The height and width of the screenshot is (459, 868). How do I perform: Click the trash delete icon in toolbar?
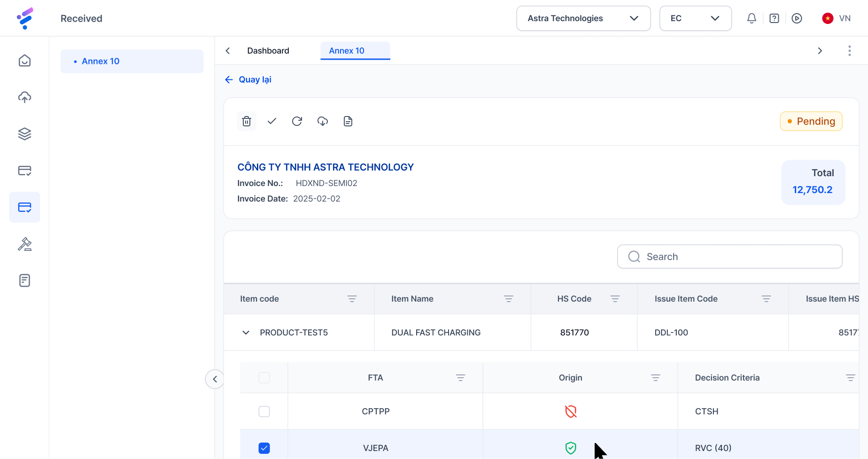(247, 121)
